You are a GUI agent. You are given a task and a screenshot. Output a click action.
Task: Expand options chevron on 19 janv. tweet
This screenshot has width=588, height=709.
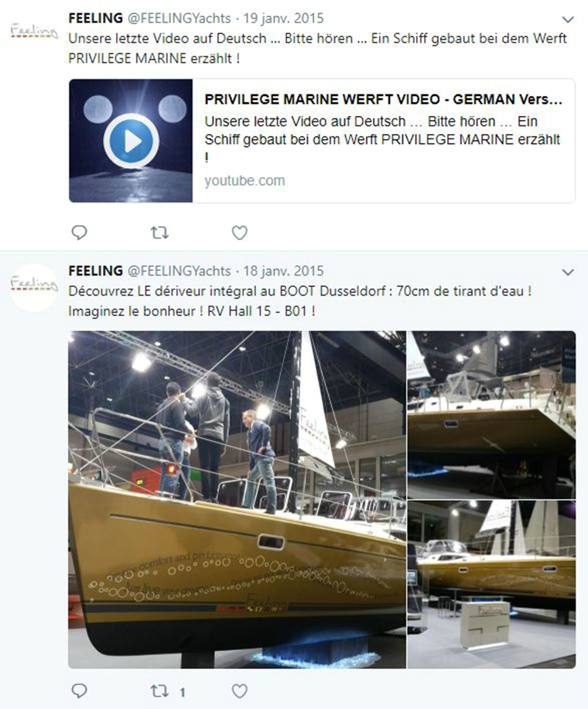pos(568,19)
